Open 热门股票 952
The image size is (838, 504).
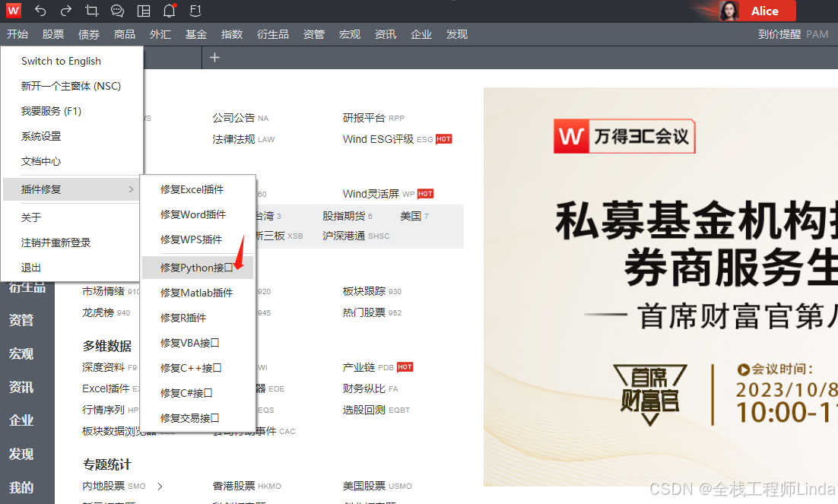tap(372, 312)
